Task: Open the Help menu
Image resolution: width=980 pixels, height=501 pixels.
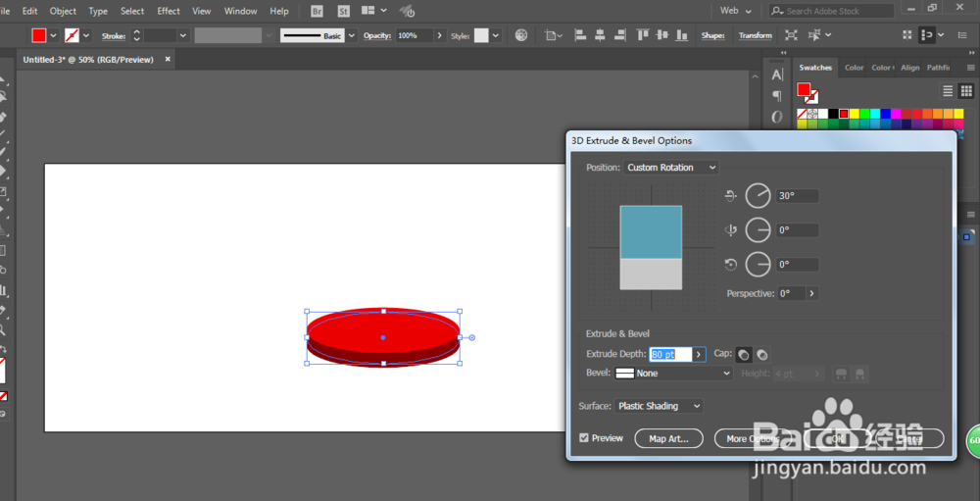Action: pyautogui.click(x=278, y=11)
